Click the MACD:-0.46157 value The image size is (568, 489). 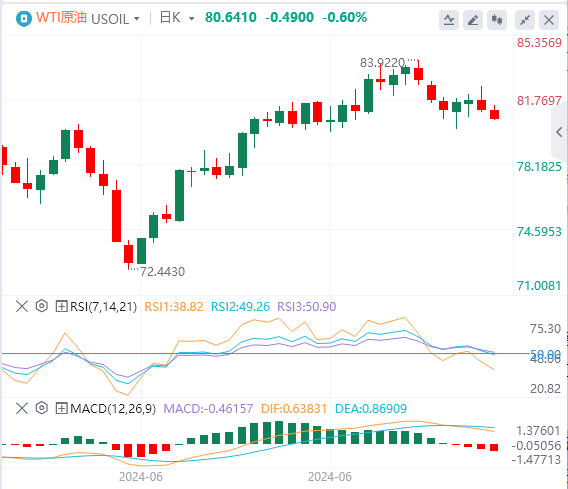pyautogui.click(x=208, y=409)
